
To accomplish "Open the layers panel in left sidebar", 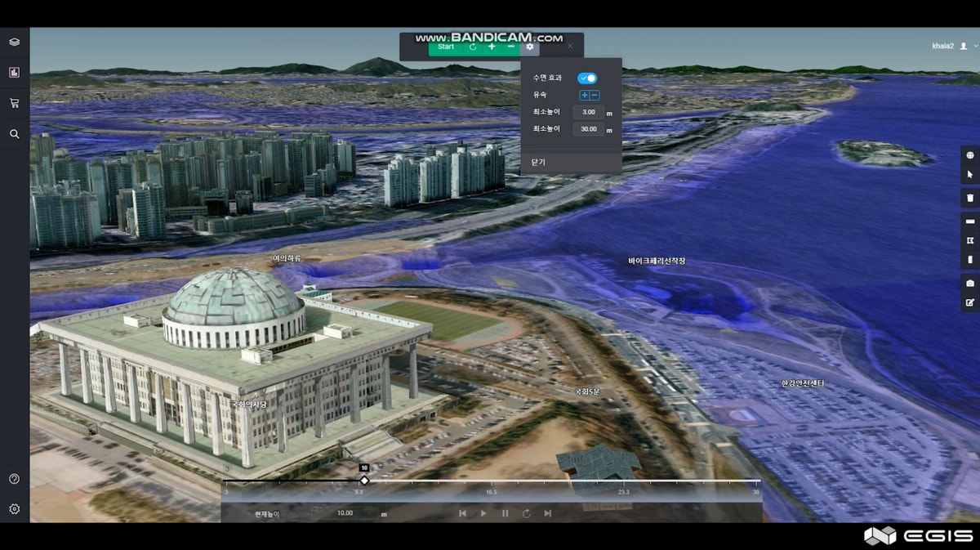I will 14,42.
